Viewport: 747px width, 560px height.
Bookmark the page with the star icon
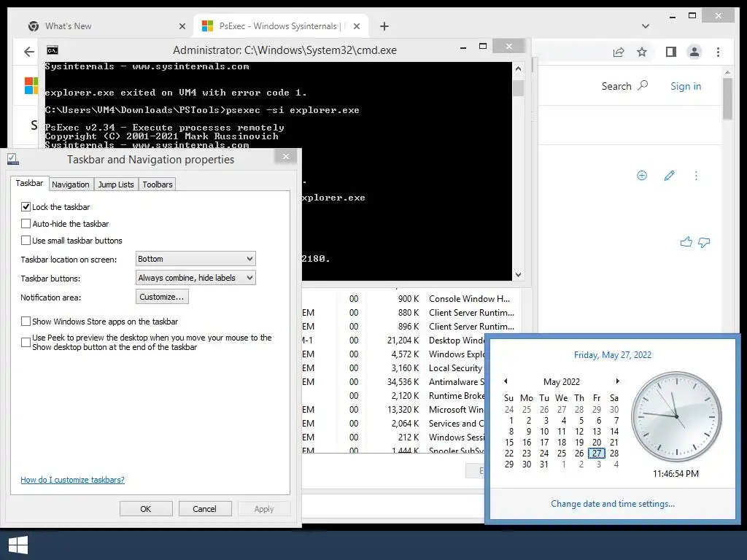pos(642,52)
